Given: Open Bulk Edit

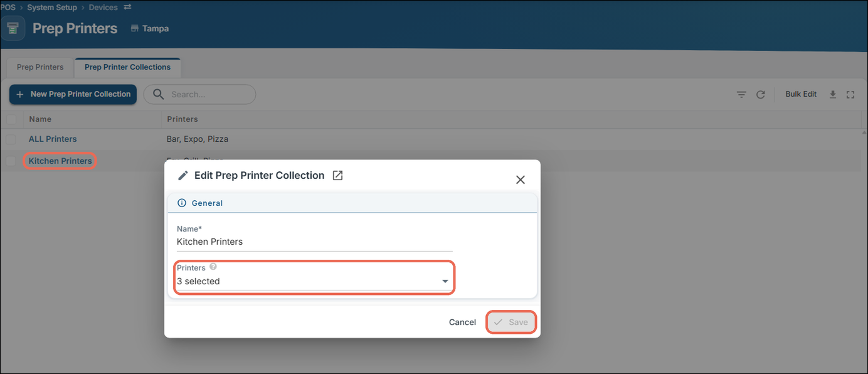Looking at the screenshot, I should point(801,94).
